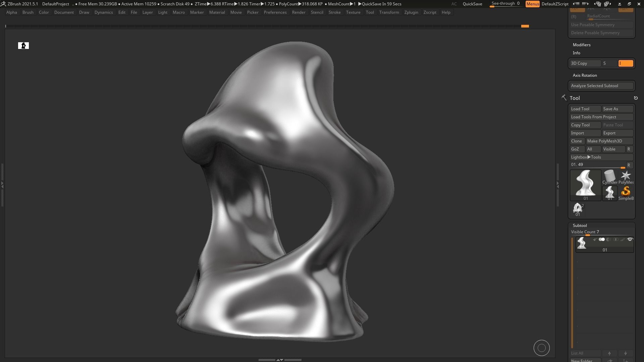
Task: Click the arrow start-group icon on subtool 01
Action: coord(595,239)
